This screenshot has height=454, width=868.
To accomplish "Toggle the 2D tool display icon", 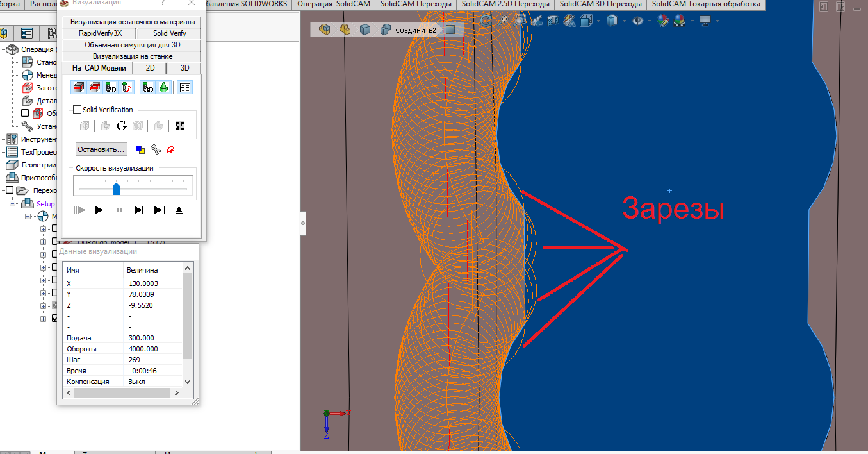I will 111,88.
